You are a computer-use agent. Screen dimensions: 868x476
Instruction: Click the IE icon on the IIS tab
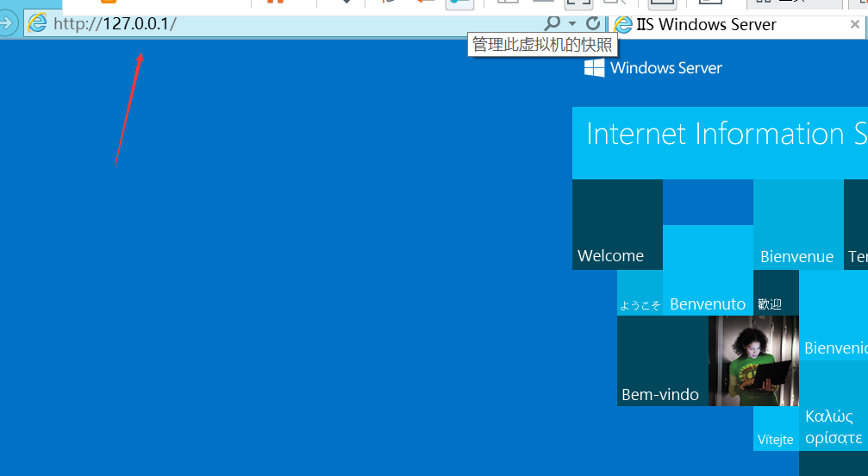click(623, 24)
